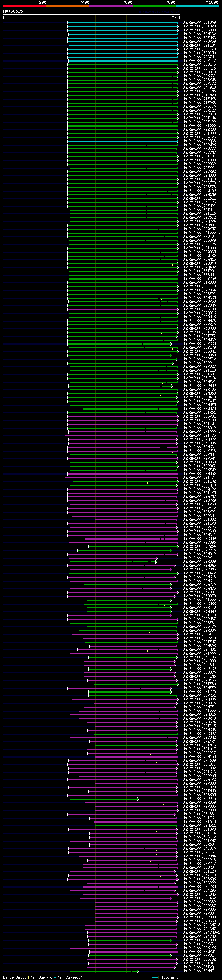
Task: Click the orange ~40% legend segment
Action: [68, 6]
